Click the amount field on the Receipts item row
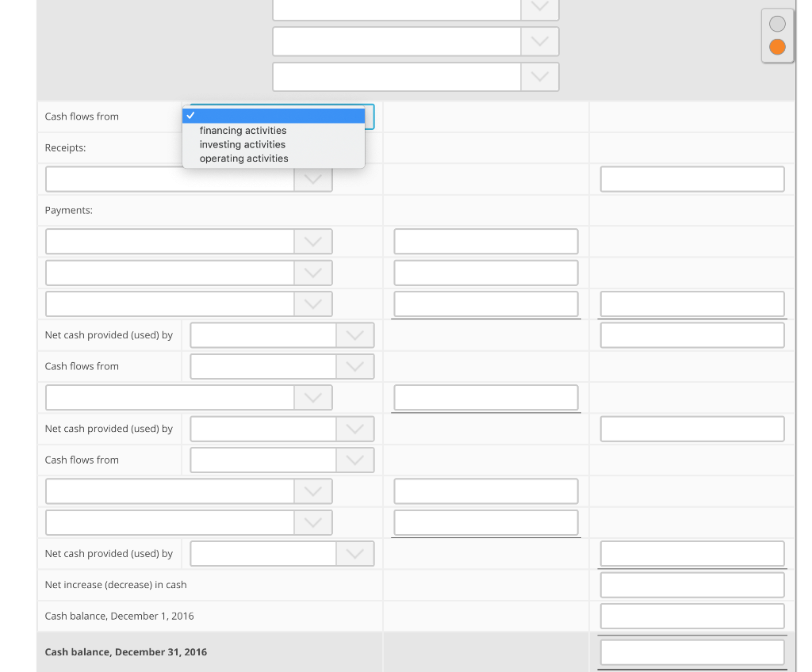Image resolution: width=812 pixels, height=672 pixels. (x=692, y=179)
